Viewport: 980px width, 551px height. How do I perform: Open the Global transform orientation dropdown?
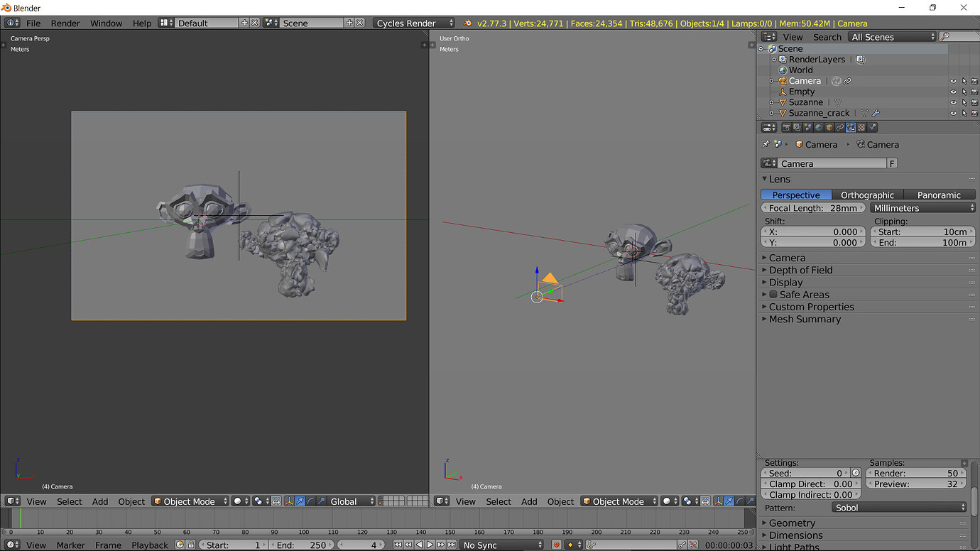coord(352,501)
